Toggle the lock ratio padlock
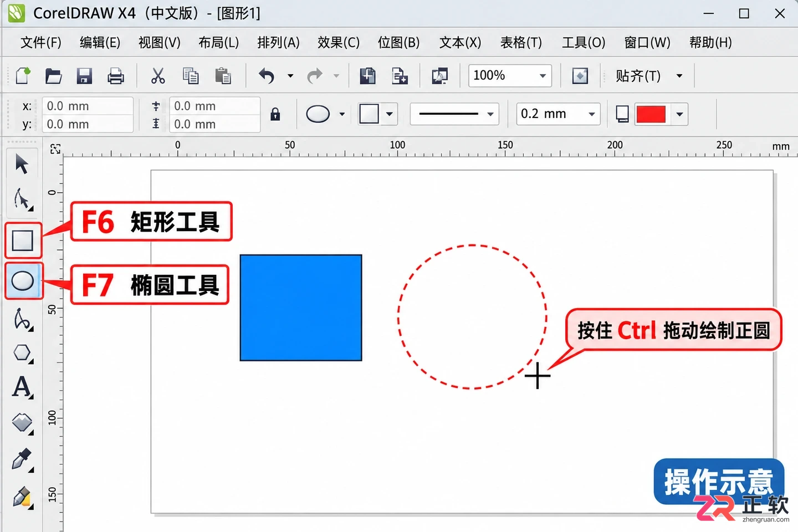Viewport: 798px width, 532px height. (x=275, y=114)
